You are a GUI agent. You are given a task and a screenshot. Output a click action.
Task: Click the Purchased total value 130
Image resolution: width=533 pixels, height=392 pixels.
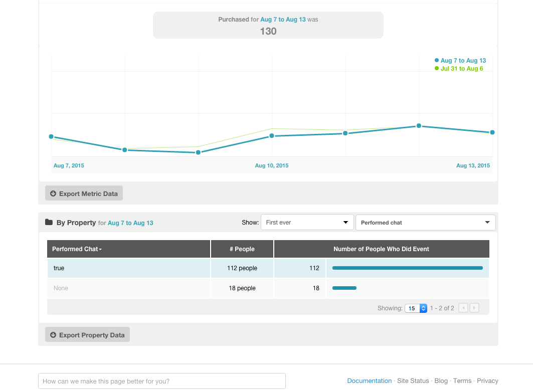click(268, 31)
